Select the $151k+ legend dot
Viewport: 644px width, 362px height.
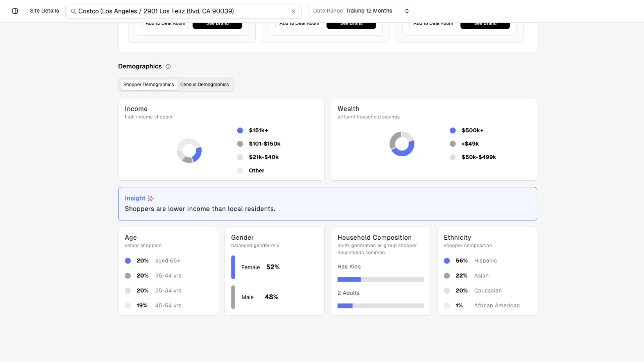click(240, 130)
